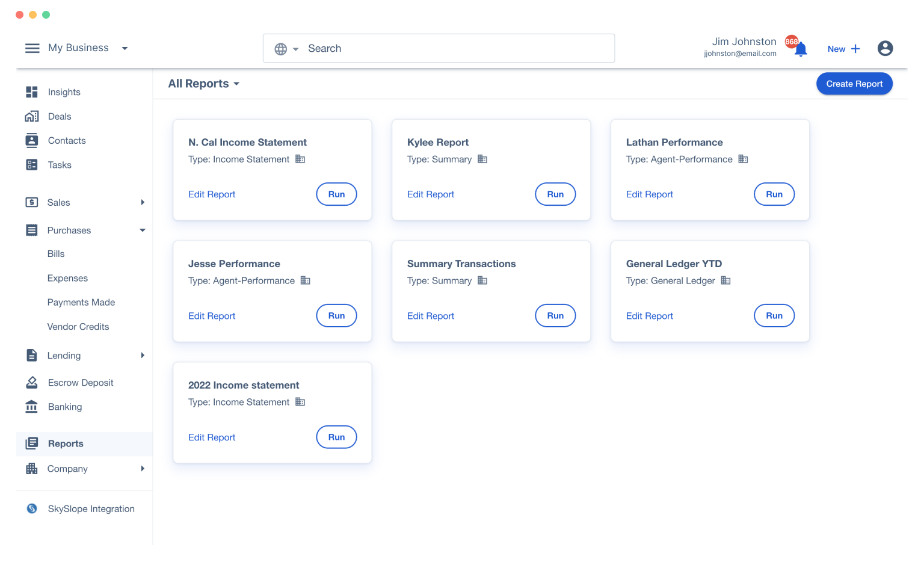
Task: Click the SkySlope Integration logo icon
Action: (x=32, y=508)
